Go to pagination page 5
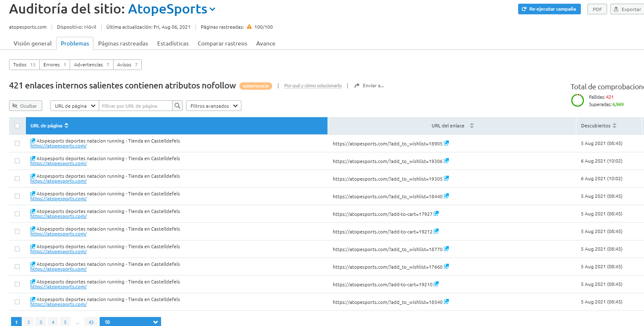Viewport: 644px width, 326px height. tap(65, 322)
